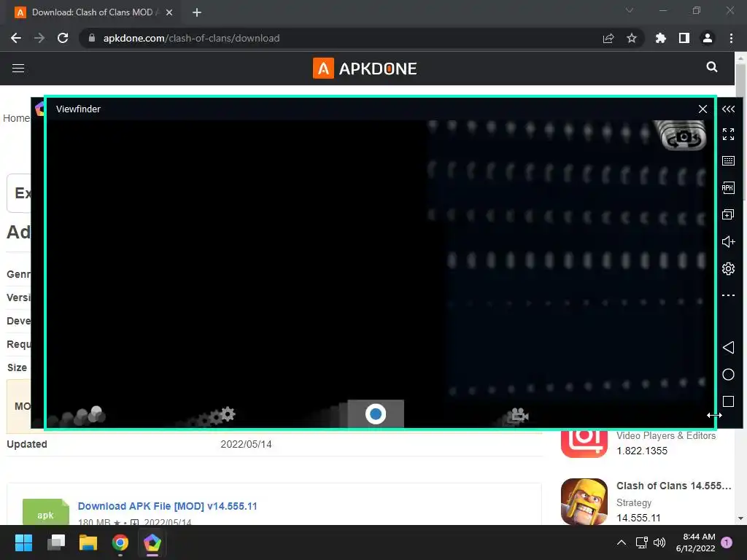Tap the Android back triangle button
This screenshot has width=747, height=560.
tap(728, 348)
